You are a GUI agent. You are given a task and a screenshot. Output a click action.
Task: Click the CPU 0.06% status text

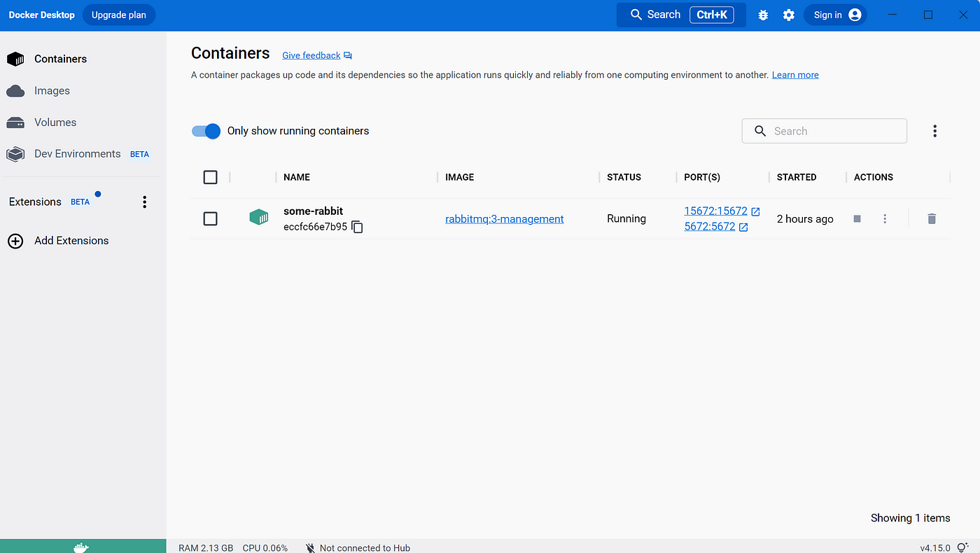265,548
